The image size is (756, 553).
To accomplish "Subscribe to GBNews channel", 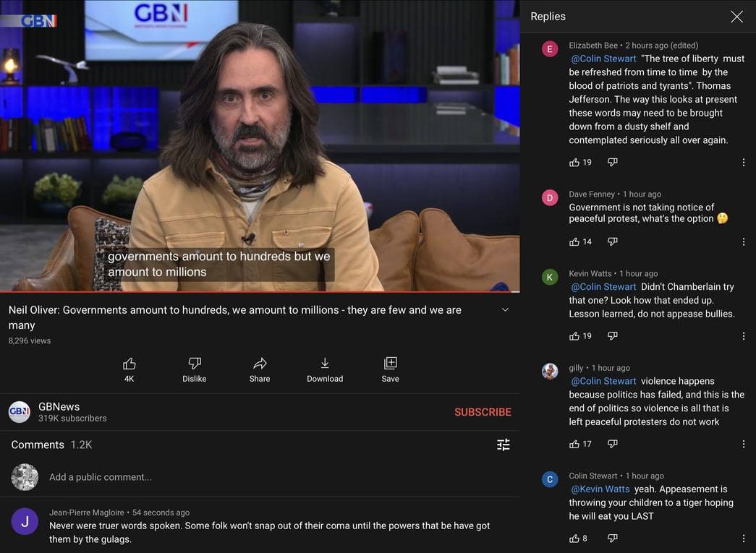I will (x=483, y=412).
